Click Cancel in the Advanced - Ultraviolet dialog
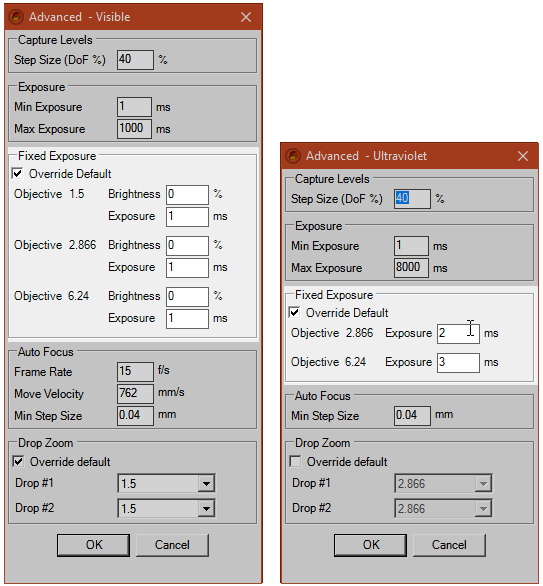This screenshot has width=543, height=586. 449,545
